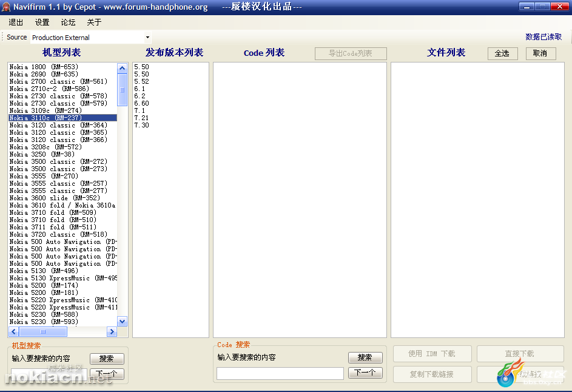This screenshot has width=572, height=392.
Task: Select Nokia 1800 (RM-653)
Action: (x=62, y=67)
